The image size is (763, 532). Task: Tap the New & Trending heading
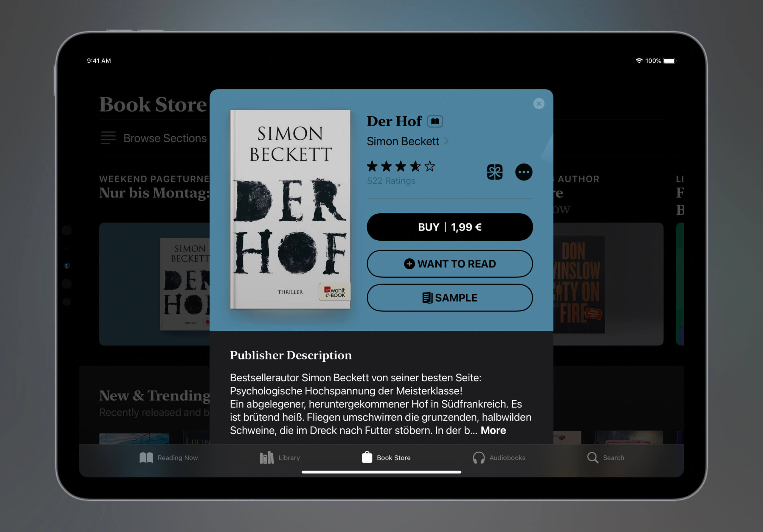(x=154, y=396)
